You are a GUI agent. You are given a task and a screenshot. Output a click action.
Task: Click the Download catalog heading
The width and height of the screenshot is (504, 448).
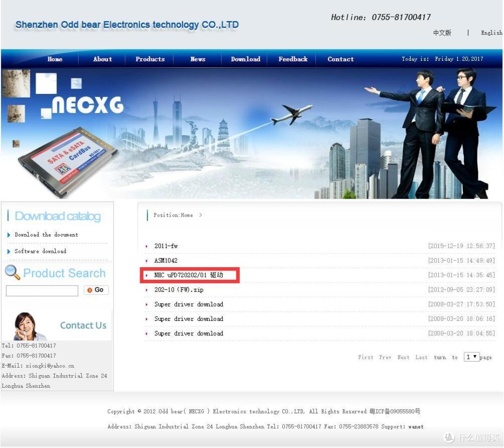coord(58,216)
